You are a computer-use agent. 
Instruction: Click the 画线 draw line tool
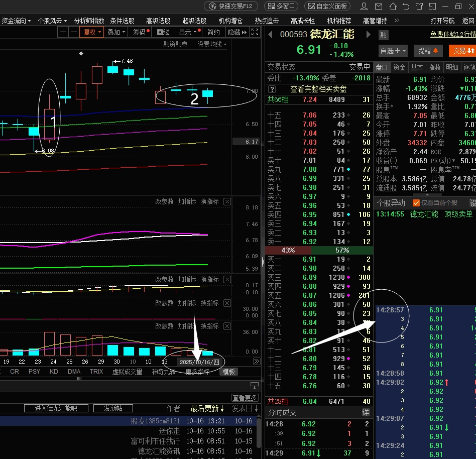163,32
